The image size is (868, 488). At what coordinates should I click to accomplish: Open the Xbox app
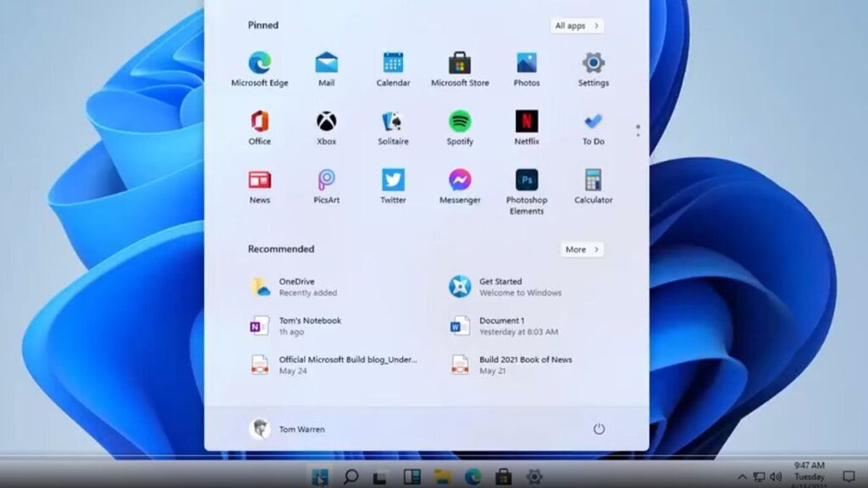(326, 128)
